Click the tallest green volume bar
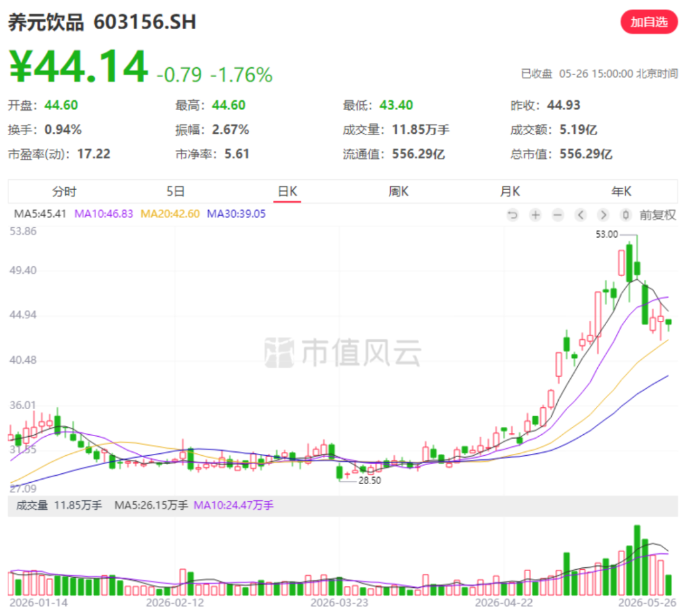The height and width of the screenshot is (616, 692). click(x=637, y=560)
